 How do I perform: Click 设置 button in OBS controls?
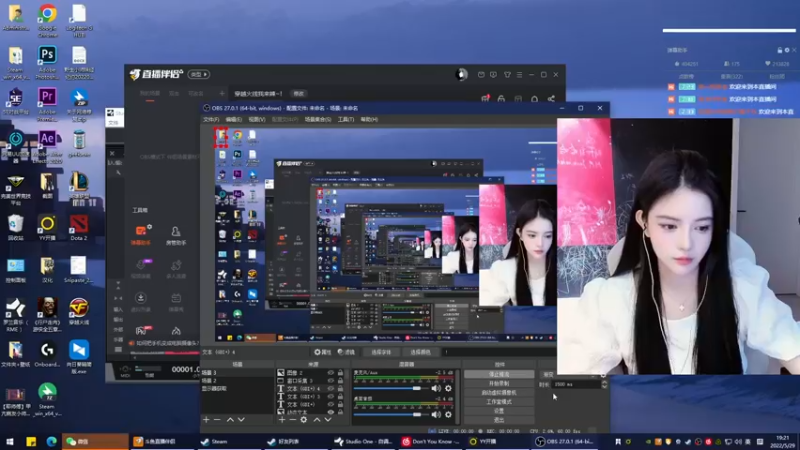[499, 411]
